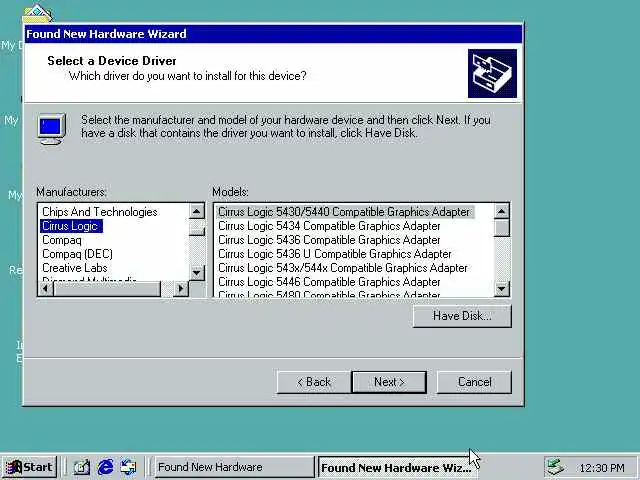
Task: Choose Cirrus Logic 5430/5440 Compatible Graphics Adapter
Action: (344, 212)
